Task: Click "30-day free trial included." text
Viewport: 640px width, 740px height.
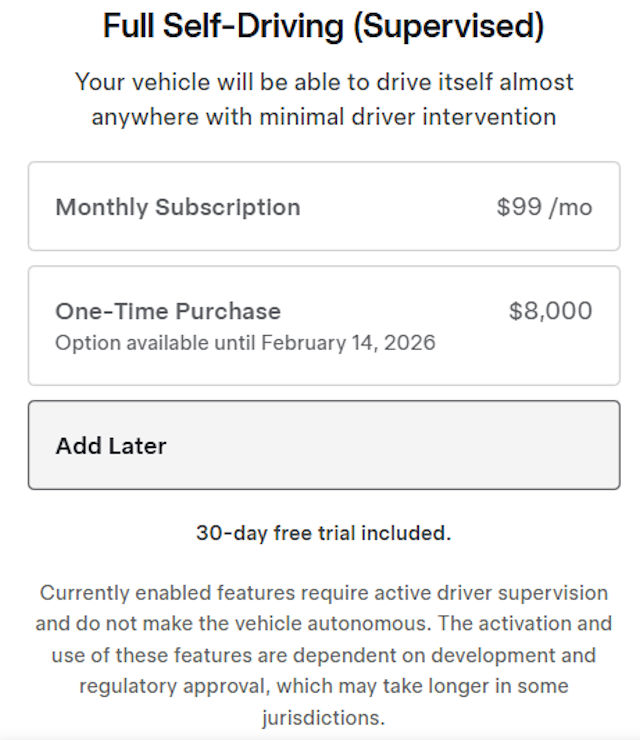Action: pos(324,533)
